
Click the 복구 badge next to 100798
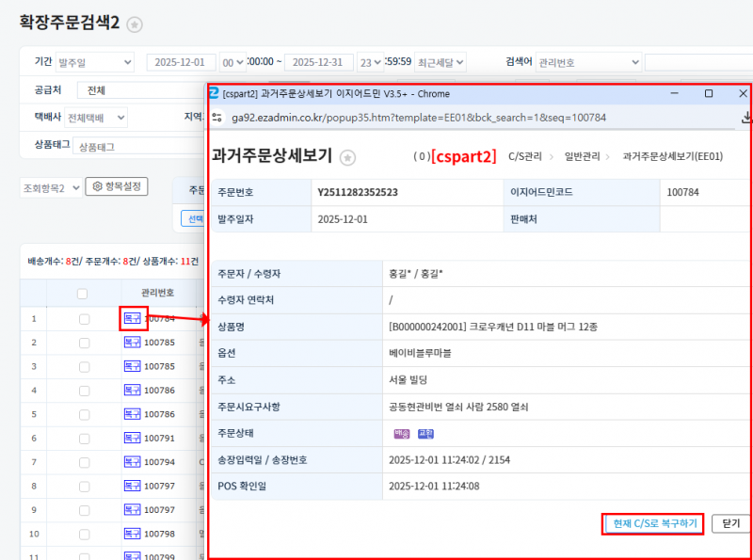click(x=133, y=534)
